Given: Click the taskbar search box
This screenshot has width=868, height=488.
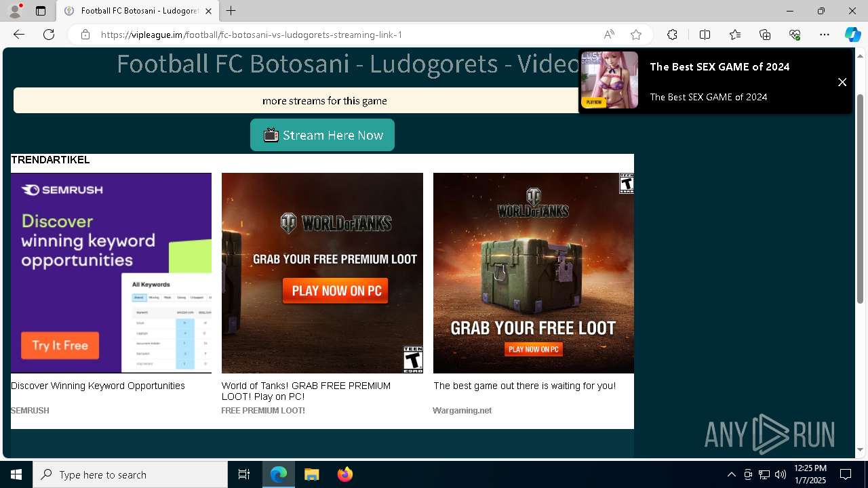Looking at the screenshot, I should 130,474.
